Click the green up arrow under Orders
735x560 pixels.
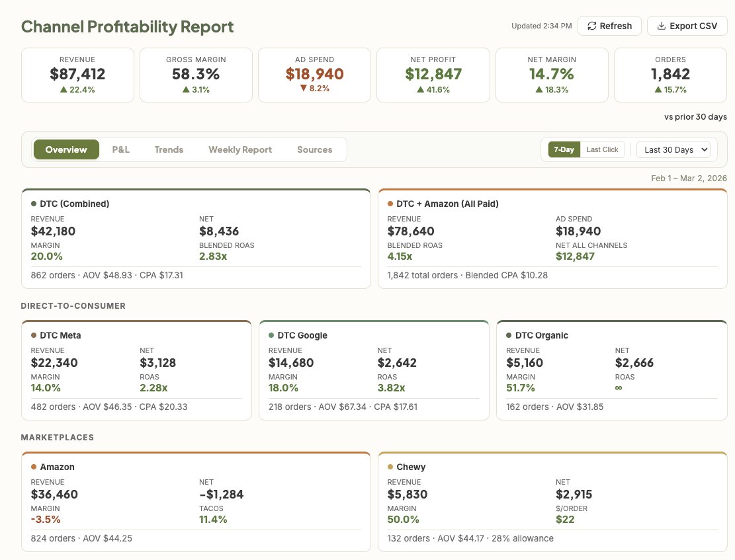pos(659,89)
